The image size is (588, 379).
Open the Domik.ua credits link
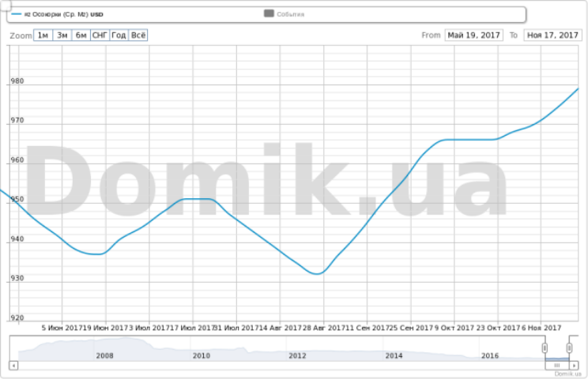tap(567, 373)
